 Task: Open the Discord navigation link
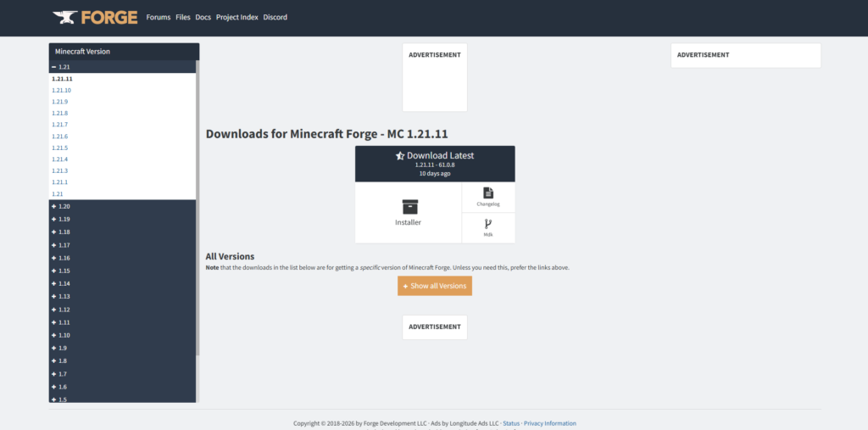click(275, 17)
